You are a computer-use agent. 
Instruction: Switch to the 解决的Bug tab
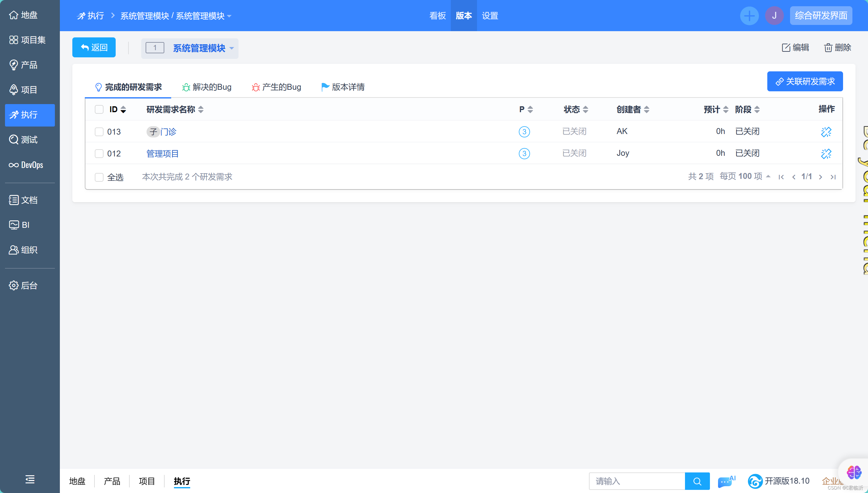207,87
